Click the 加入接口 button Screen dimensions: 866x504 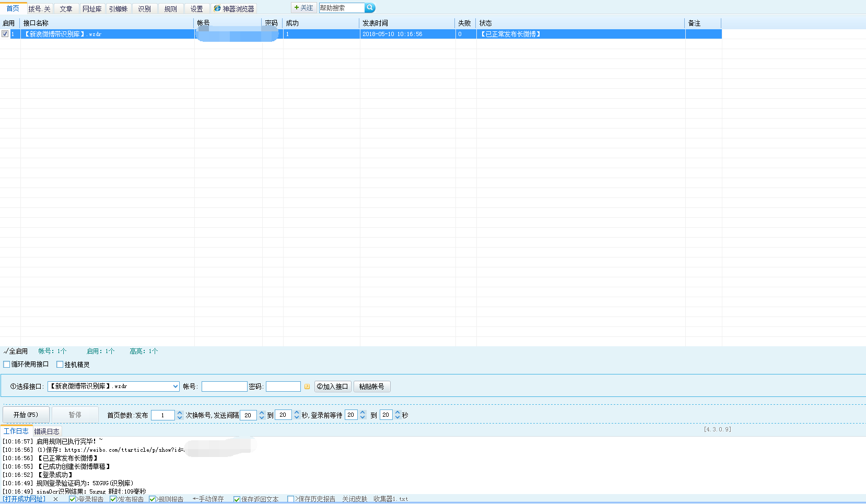(333, 386)
